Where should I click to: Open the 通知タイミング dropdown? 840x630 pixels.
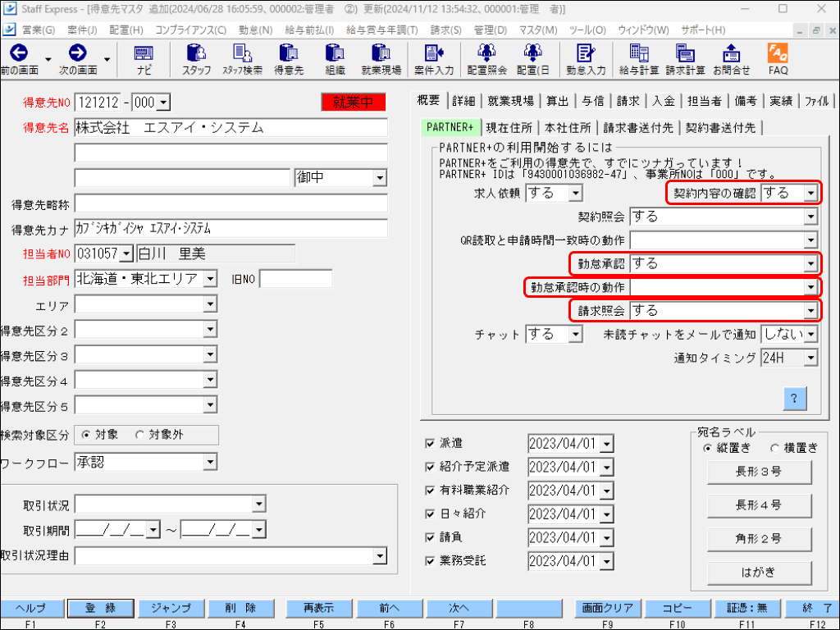click(x=811, y=358)
